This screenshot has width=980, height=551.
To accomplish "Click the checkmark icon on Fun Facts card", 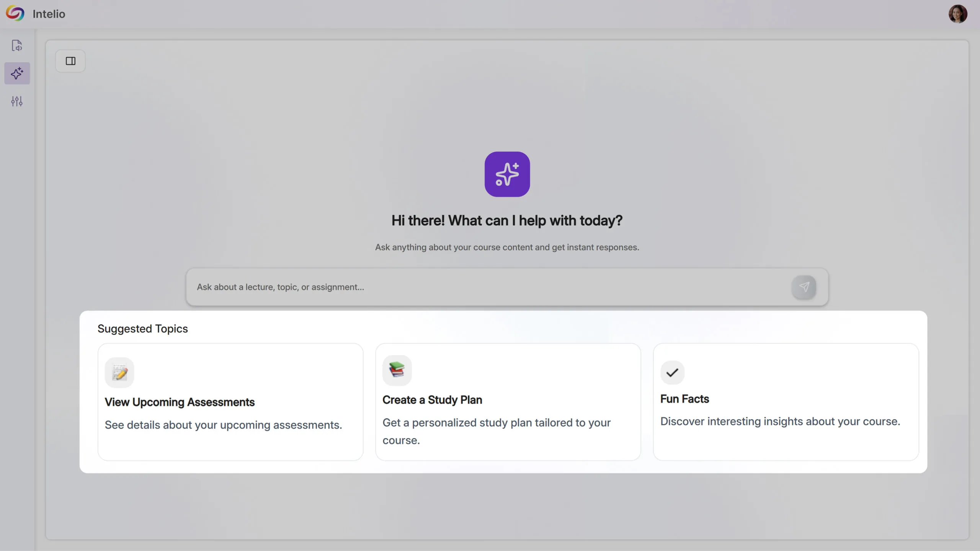I will [x=672, y=372].
